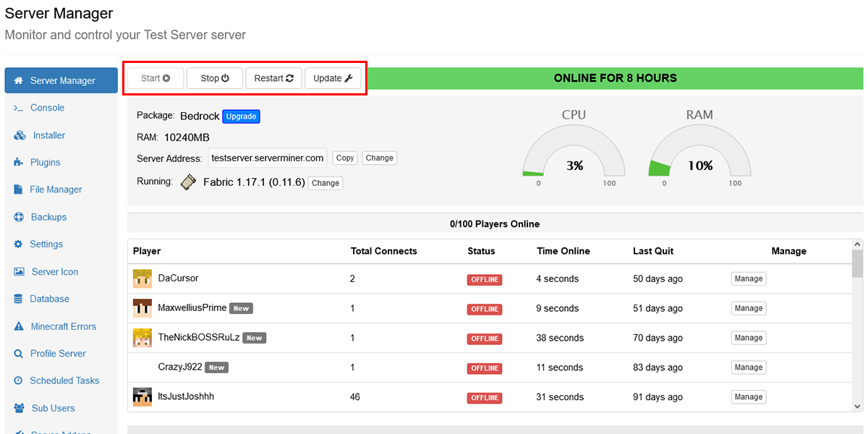Click the player list scrollbar up arrow
Viewport: 868px width, 434px height.
[857, 244]
